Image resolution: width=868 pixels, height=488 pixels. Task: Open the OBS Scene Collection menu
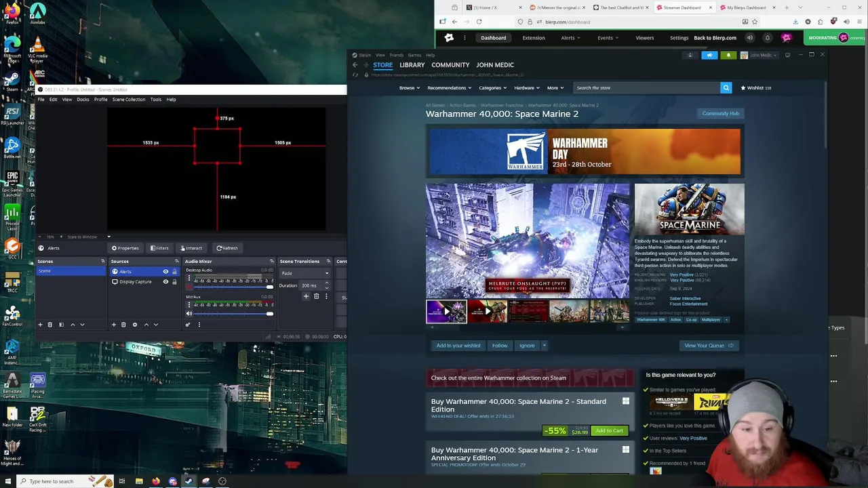click(x=128, y=100)
